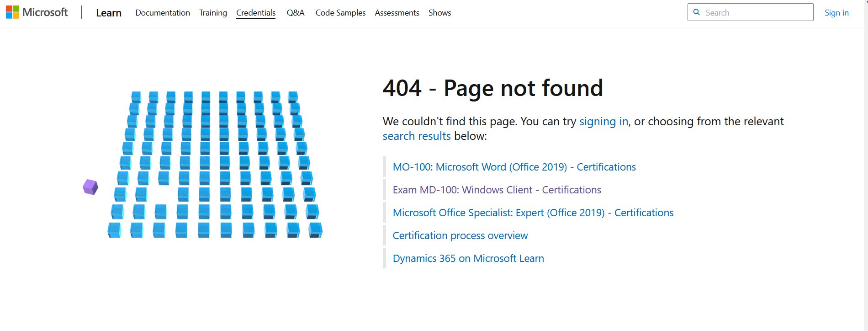
Task: Open the Learn home link
Action: coord(109,13)
